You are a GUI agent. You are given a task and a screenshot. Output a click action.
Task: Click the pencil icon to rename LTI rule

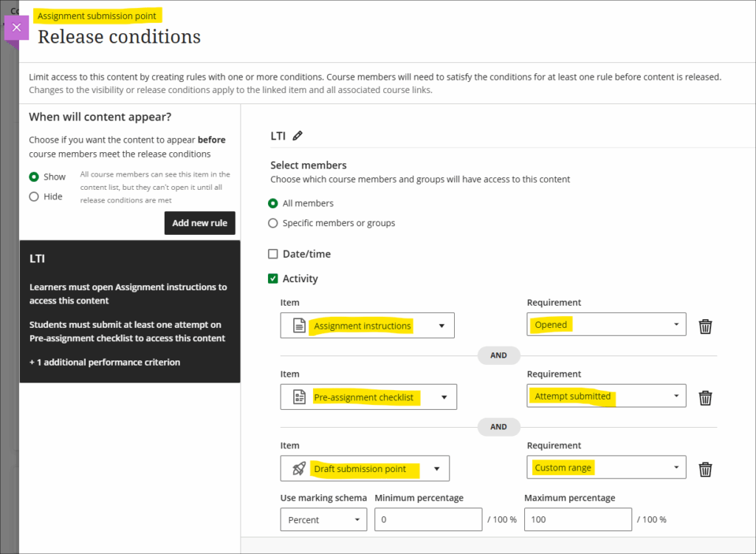[x=298, y=136]
